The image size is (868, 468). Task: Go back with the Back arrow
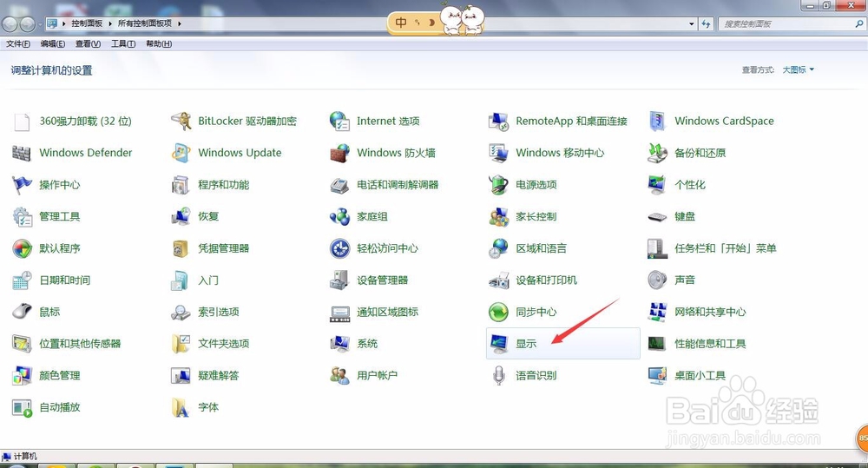pos(10,23)
